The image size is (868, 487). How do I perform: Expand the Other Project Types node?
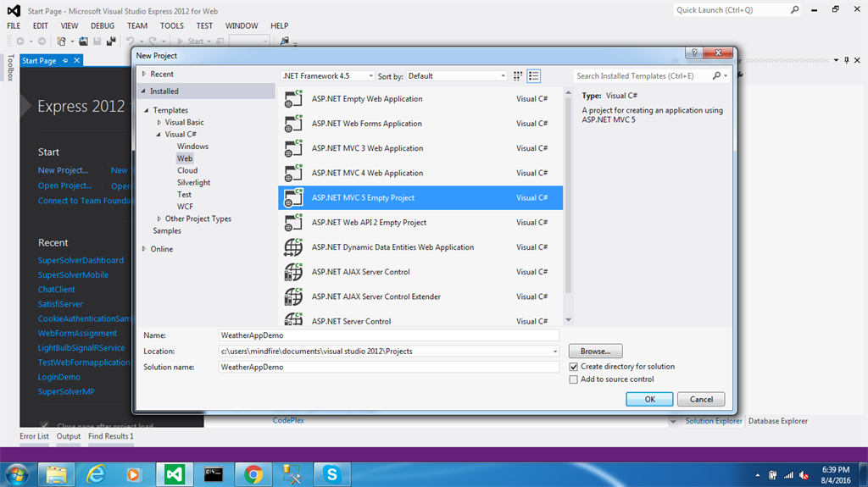(x=159, y=219)
